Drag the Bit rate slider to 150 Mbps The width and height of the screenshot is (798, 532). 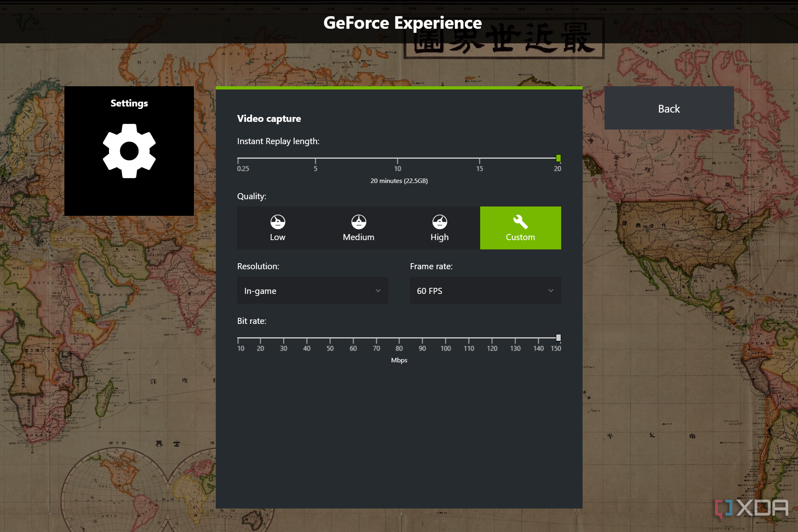pos(558,338)
